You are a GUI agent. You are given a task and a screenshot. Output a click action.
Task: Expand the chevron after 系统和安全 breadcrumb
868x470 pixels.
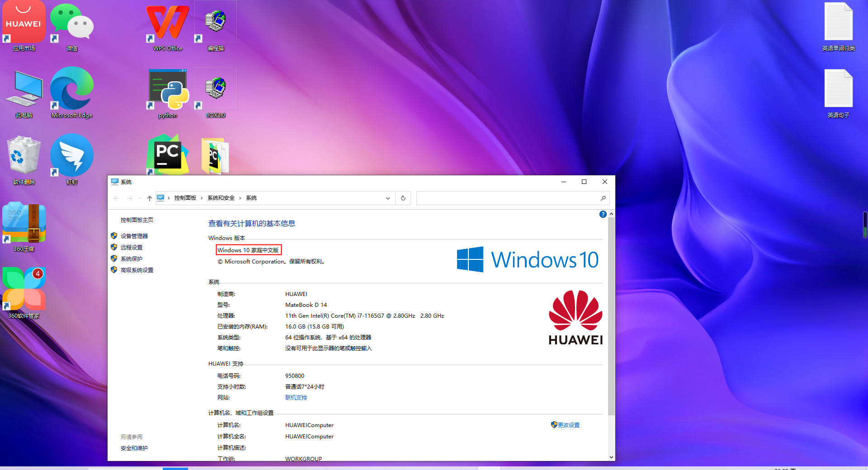tap(240, 198)
